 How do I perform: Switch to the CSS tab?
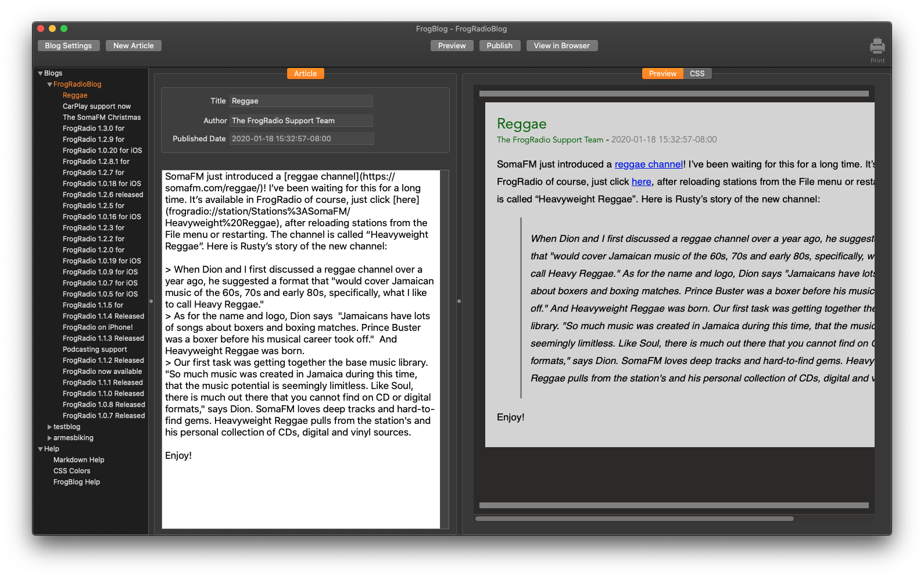pos(697,74)
